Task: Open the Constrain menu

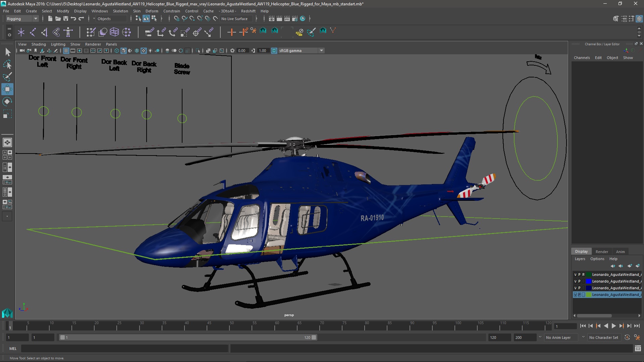Action: (x=172, y=11)
